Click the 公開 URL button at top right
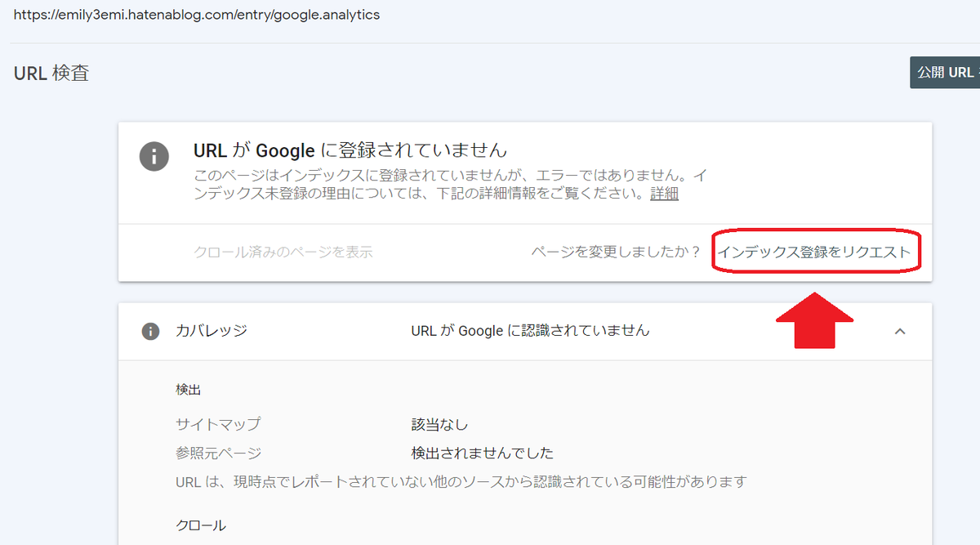 (945, 73)
